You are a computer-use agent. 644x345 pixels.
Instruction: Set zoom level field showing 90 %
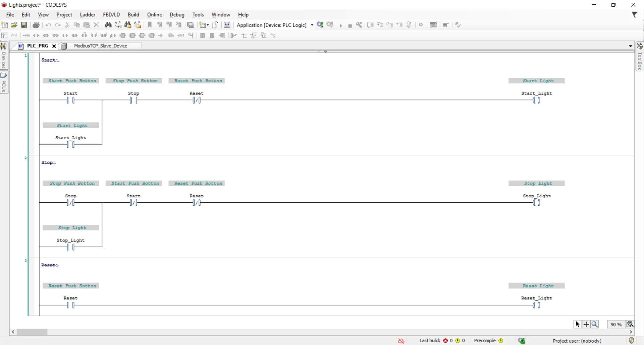pos(616,324)
